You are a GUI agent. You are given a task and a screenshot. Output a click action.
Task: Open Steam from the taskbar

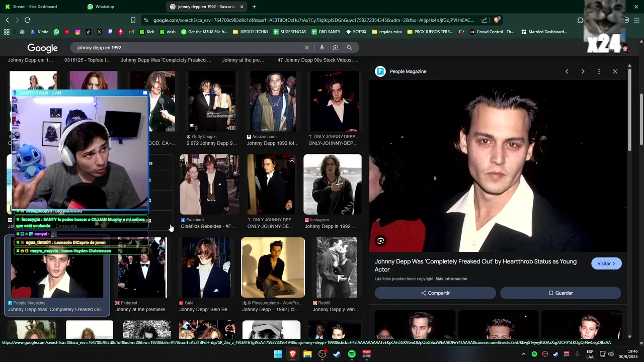pos(337,354)
